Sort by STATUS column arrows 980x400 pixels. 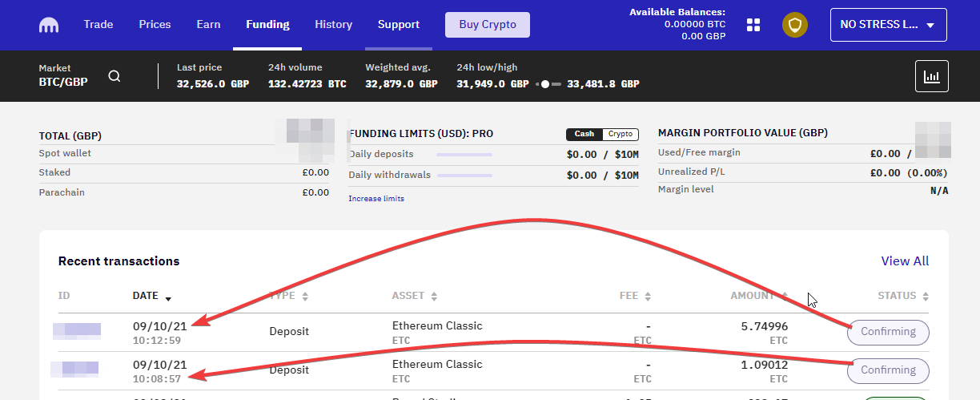coord(925,297)
